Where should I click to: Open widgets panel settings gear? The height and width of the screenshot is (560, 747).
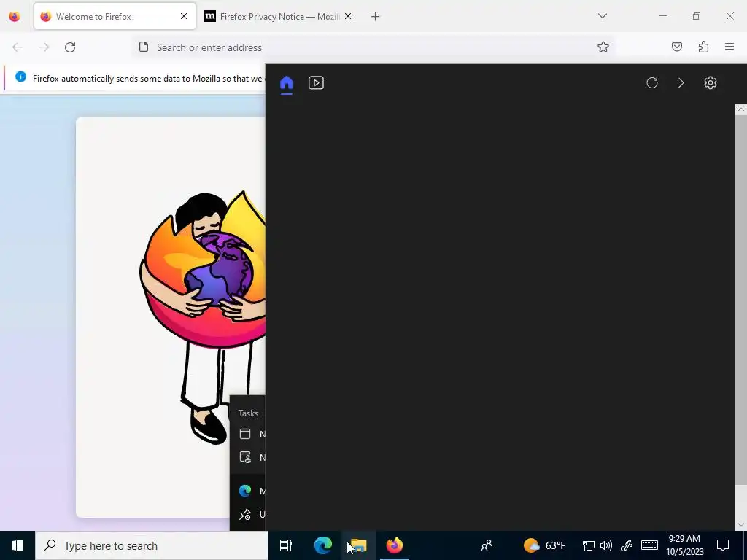tap(711, 83)
